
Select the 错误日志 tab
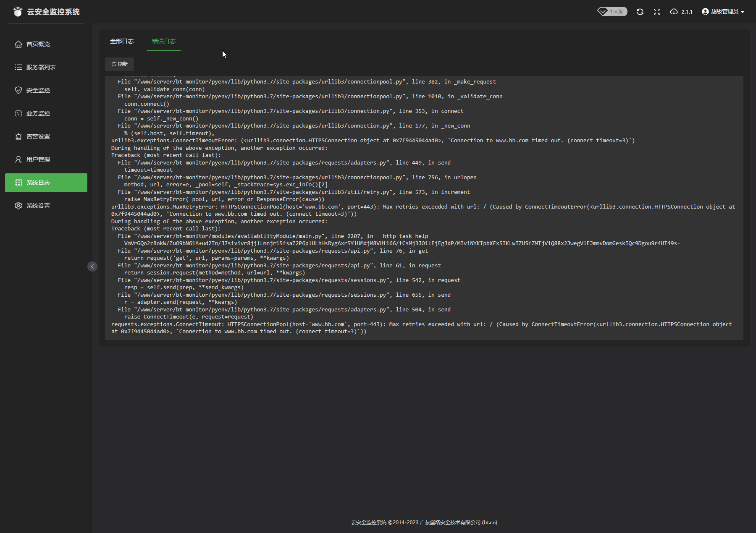(164, 41)
